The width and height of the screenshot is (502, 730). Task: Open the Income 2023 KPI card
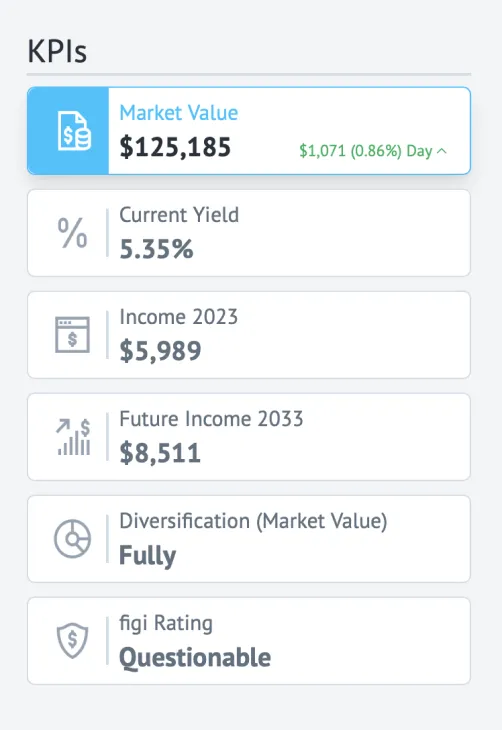pos(249,335)
